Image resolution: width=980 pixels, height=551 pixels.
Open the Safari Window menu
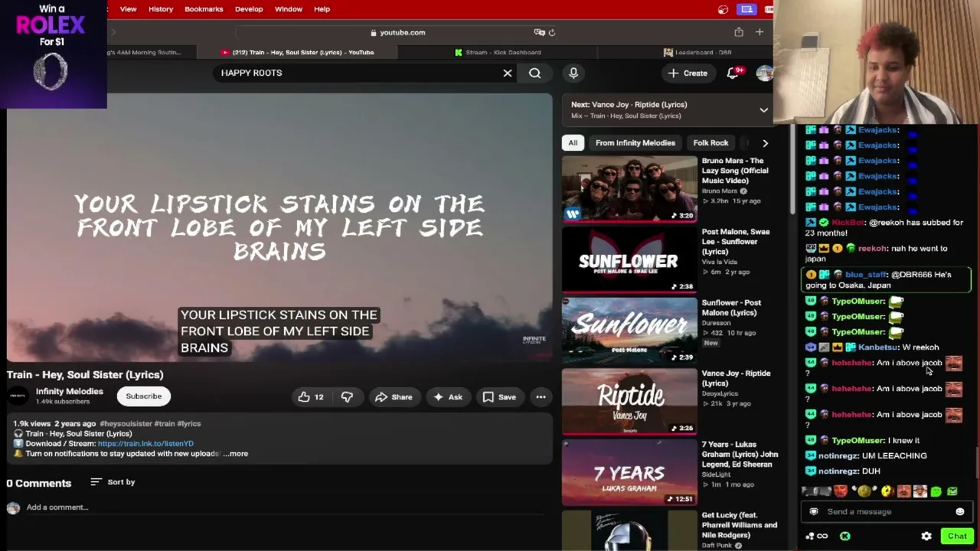pyautogui.click(x=289, y=9)
